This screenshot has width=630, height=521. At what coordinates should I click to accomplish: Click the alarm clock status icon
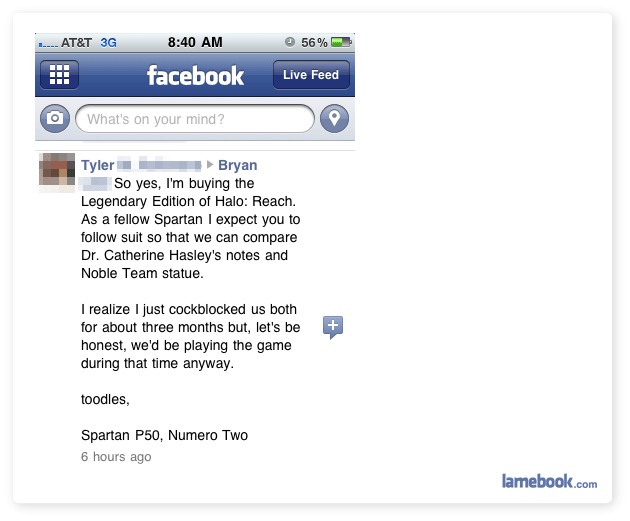290,42
